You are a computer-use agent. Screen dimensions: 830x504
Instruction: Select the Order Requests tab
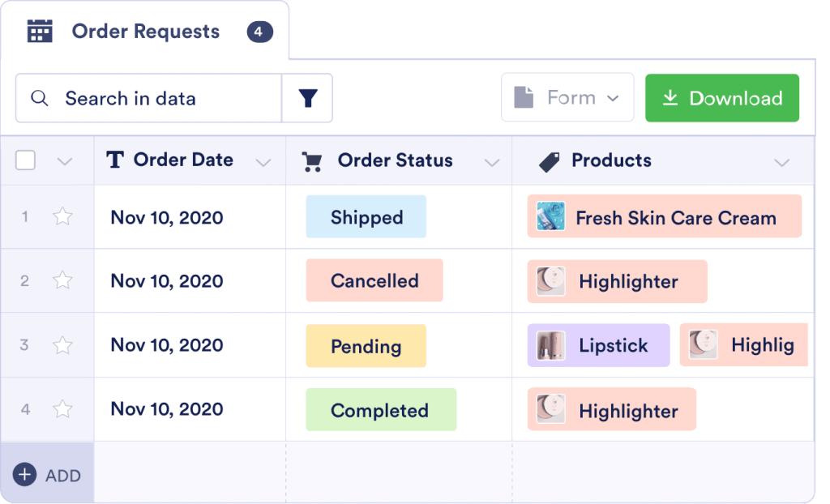(x=146, y=32)
